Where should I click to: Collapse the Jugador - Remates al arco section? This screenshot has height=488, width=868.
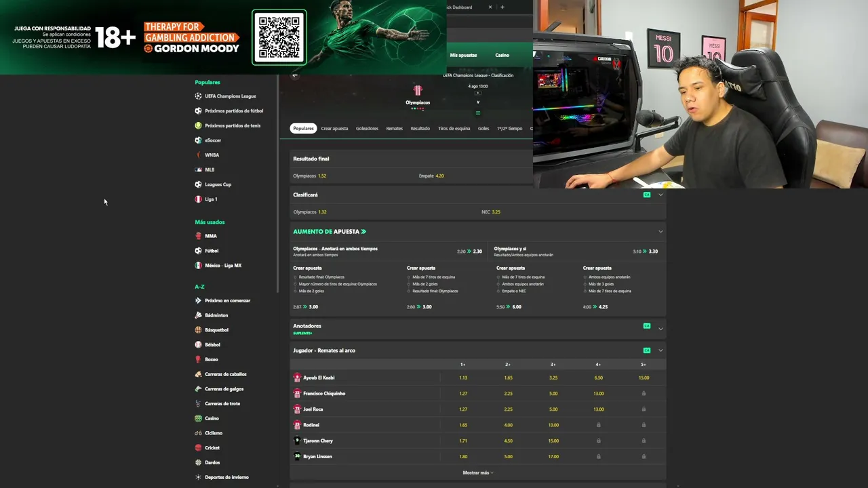click(x=660, y=350)
